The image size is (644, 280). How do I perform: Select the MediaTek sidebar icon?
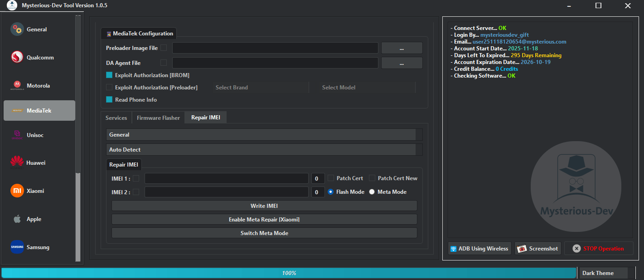click(17, 110)
